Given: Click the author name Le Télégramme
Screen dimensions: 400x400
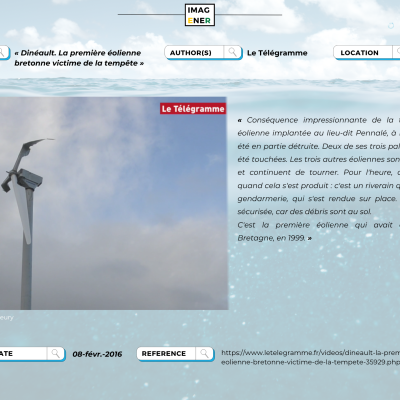Looking at the screenshot, I should (x=277, y=53).
